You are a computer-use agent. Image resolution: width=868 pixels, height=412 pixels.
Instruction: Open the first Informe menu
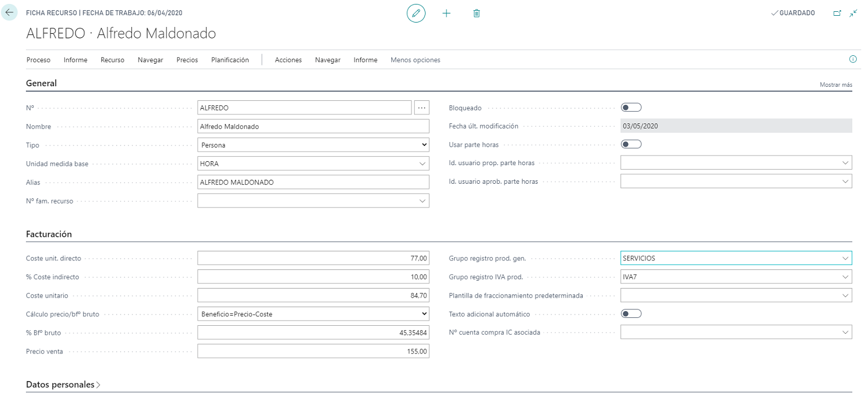coord(76,60)
